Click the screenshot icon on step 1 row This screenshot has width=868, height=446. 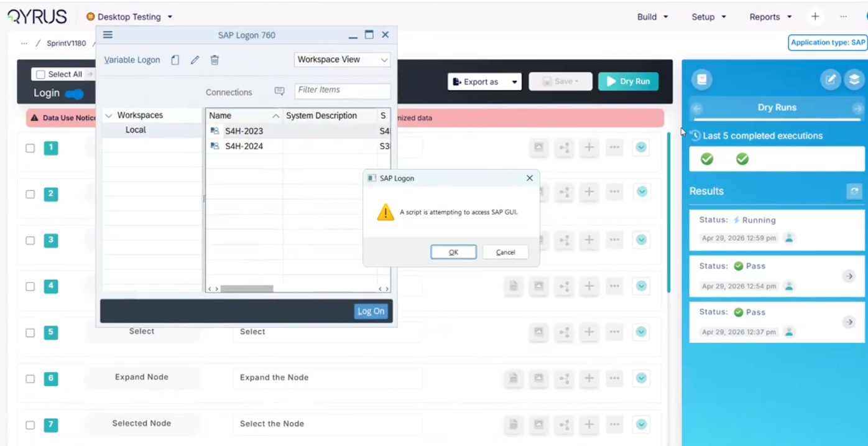tap(539, 147)
